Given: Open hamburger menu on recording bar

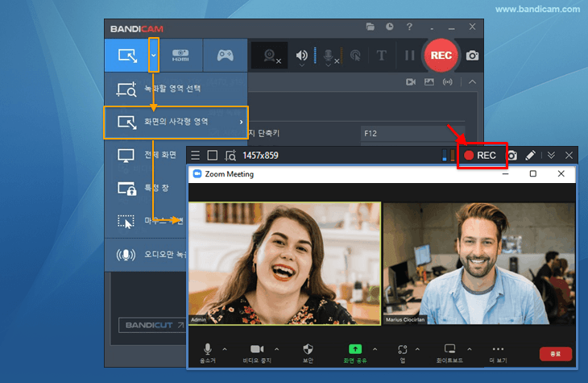Looking at the screenshot, I should click(196, 156).
